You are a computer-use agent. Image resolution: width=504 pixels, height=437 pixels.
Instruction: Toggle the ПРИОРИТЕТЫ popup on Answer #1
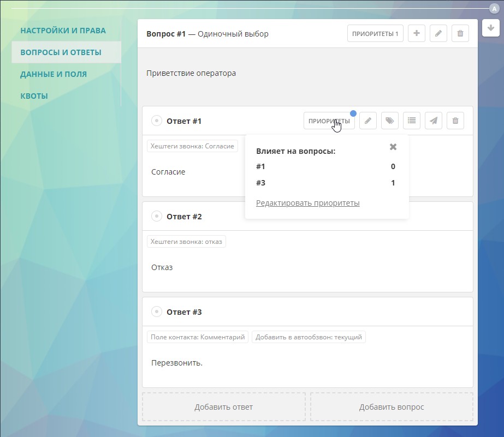[x=329, y=121]
